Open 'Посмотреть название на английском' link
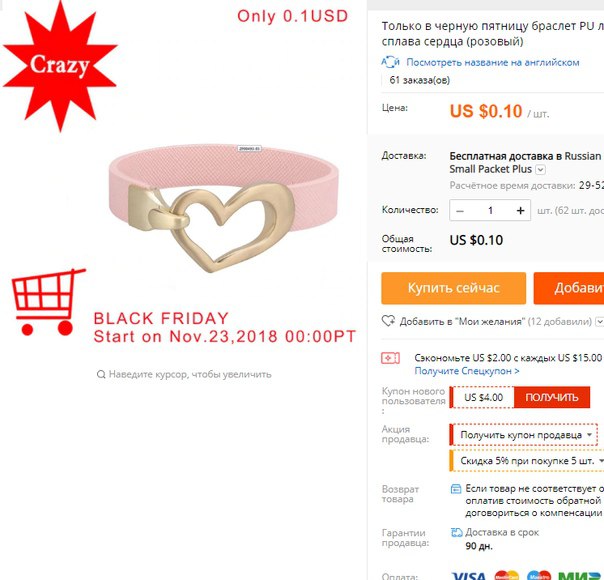The height and width of the screenshot is (580, 604). [493, 62]
